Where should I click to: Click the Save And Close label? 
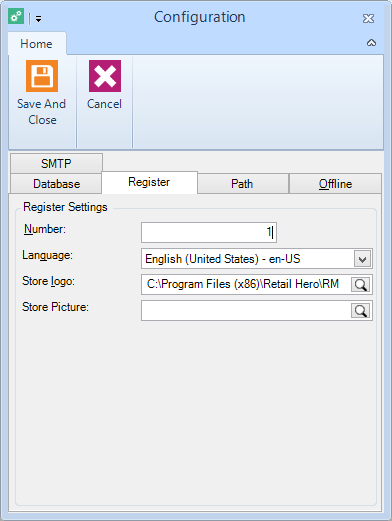click(x=42, y=112)
